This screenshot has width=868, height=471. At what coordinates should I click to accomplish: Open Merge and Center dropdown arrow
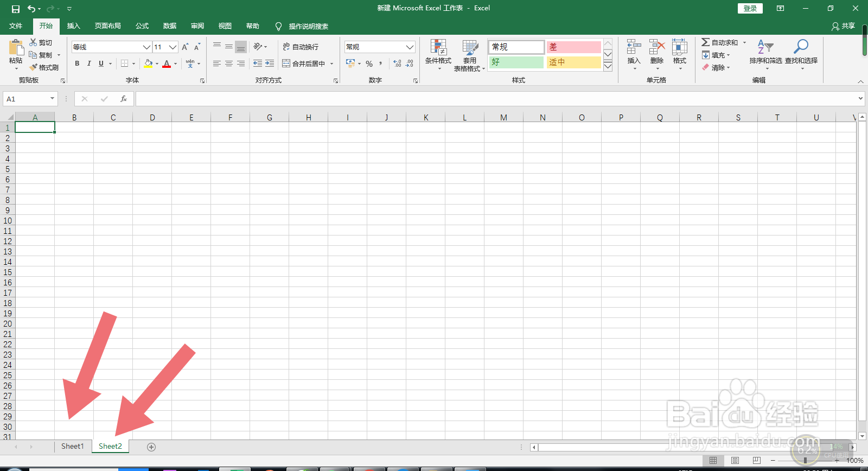(x=331, y=63)
